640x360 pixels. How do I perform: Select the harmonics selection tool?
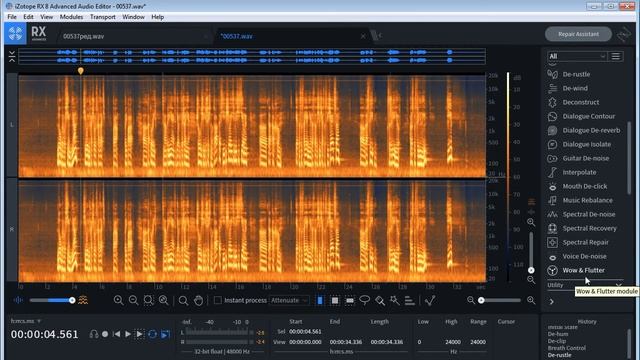click(x=409, y=300)
